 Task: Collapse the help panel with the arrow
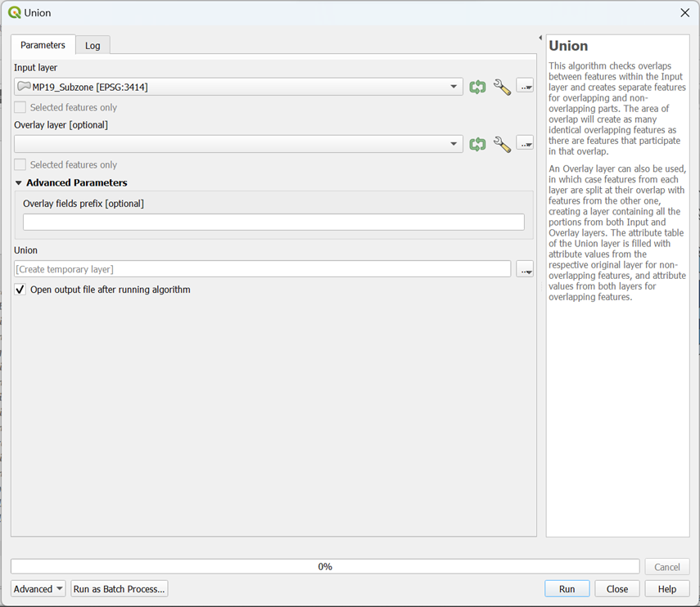click(x=540, y=38)
